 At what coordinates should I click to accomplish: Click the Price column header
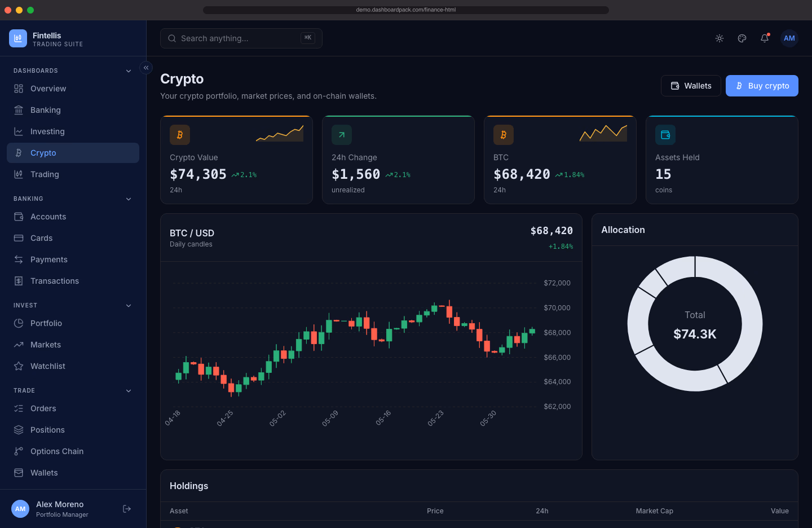tap(435, 511)
